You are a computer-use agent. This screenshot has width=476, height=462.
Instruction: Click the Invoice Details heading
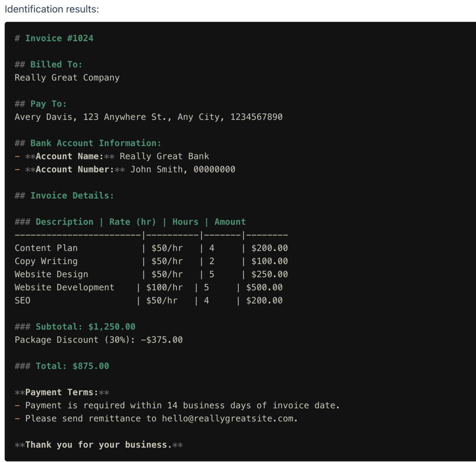pos(64,196)
